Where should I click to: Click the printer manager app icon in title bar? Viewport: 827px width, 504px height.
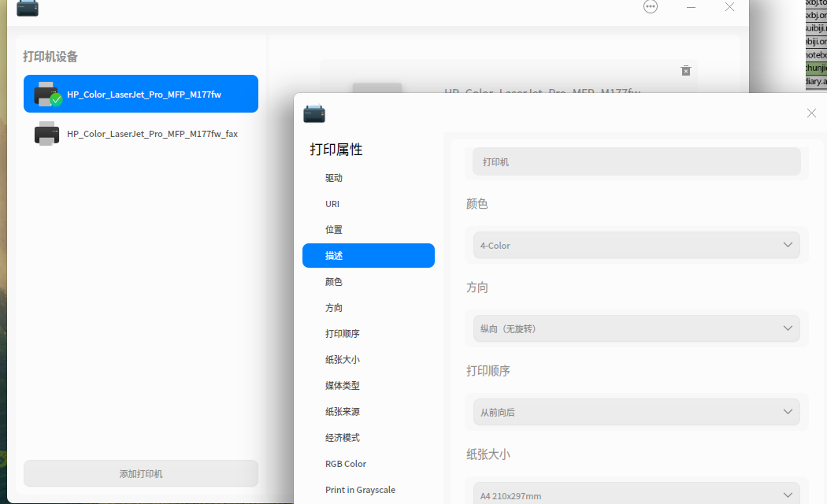click(x=28, y=8)
